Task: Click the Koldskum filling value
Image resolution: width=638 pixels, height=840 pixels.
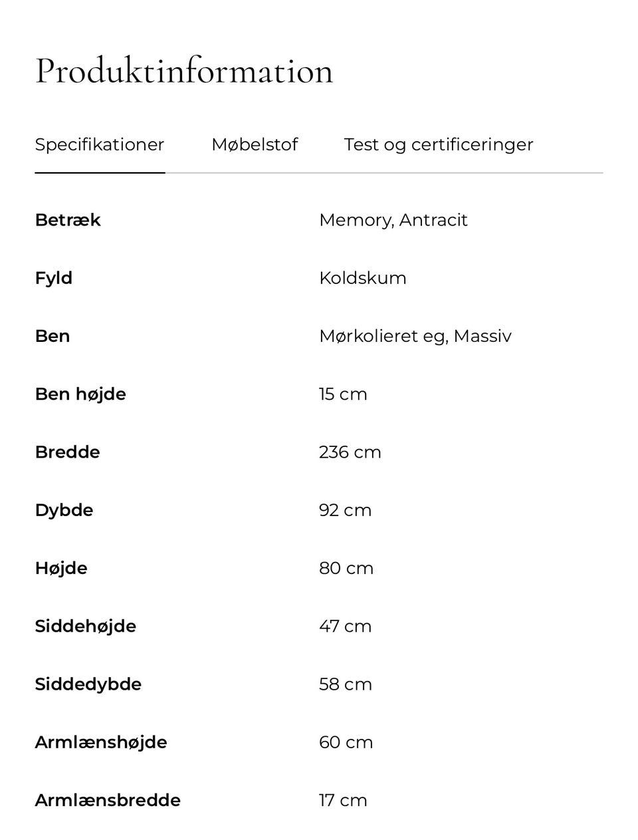Action: 362,278
